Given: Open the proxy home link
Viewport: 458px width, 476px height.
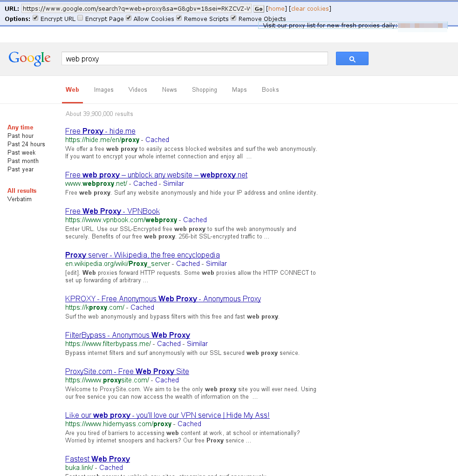Looking at the screenshot, I should pos(276,8).
